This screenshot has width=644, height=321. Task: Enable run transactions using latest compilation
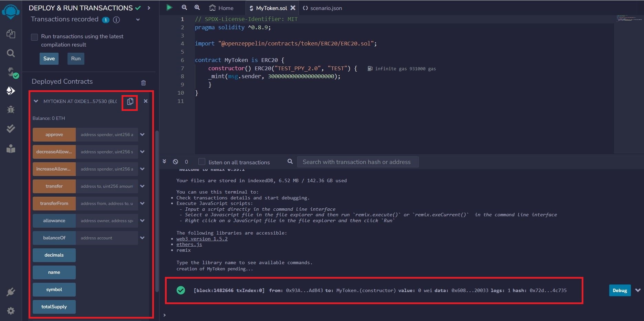pyautogui.click(x=34, y=37)
